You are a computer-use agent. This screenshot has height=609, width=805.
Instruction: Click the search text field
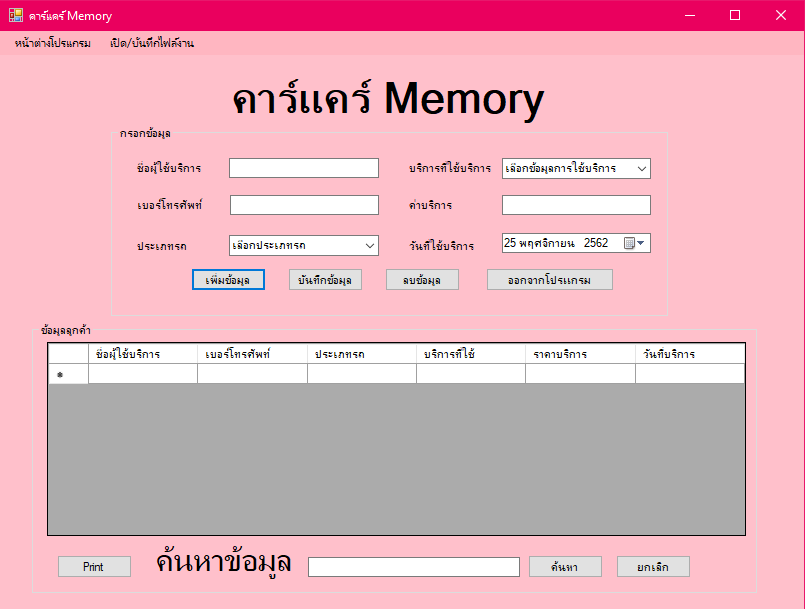[414, 567]
